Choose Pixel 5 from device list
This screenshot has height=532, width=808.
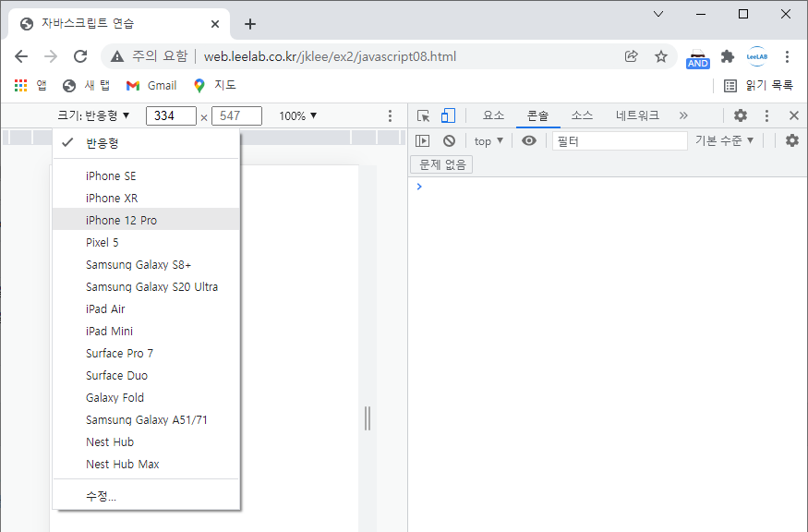point(146,242)
